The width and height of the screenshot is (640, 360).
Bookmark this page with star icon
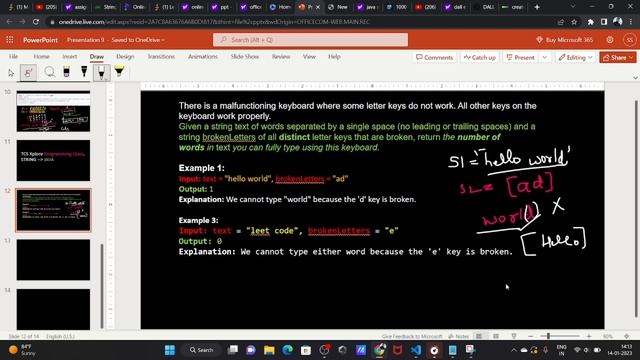[x=574, y=22]
